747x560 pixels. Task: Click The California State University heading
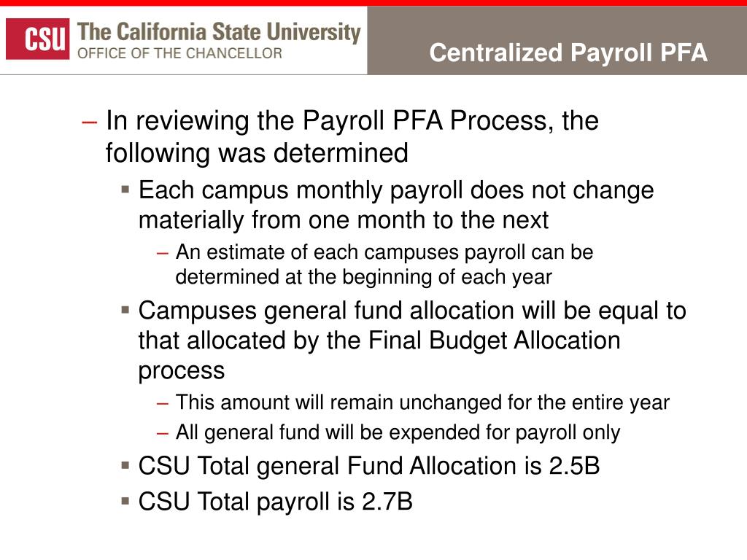(x=219, y=32)
